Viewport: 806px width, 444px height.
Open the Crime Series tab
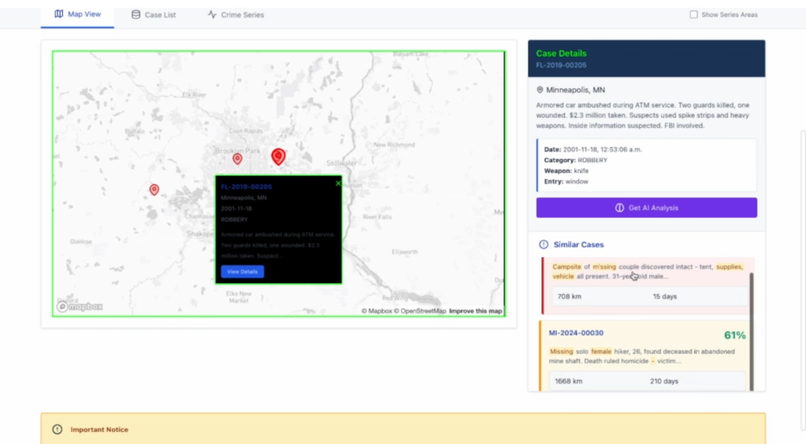(x=235, y=15)
